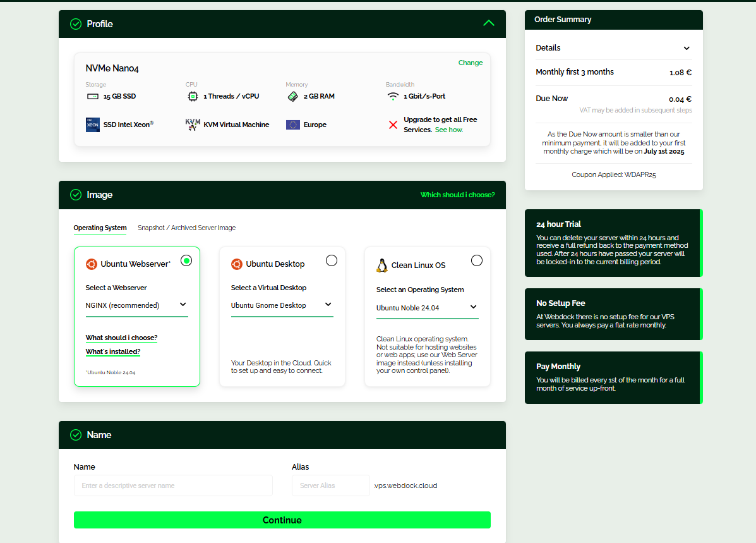Select the Ubuntu Webserver radio button
The image size is (756, 543).
point(186,260)
